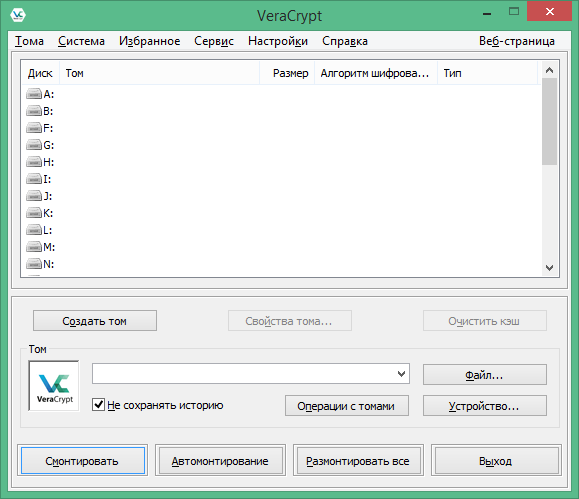Select drive I: icon in list

pyautogui.click(x=34, y=179)
